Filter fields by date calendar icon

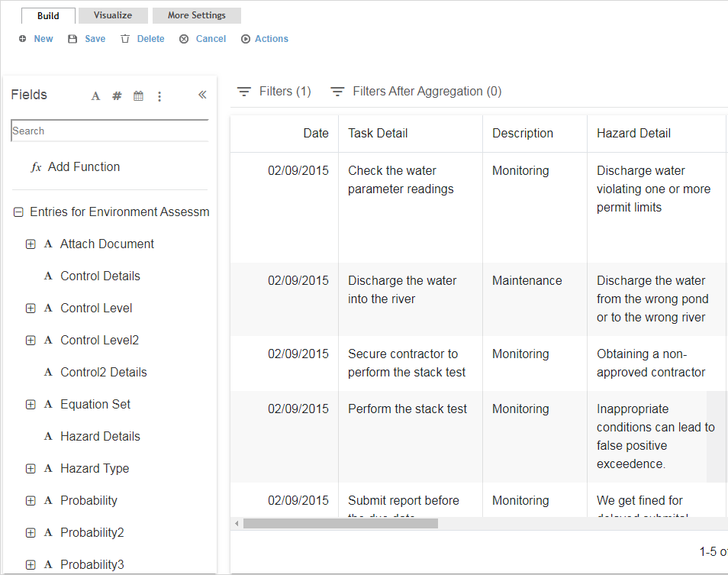click(x=138, y=96)
